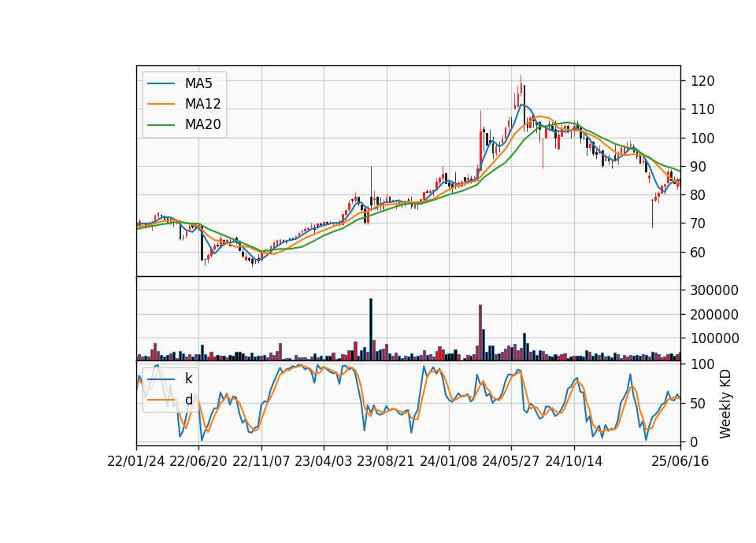Viewport: 756px width, 543px height.
Task: Click the 24/05/27 date tick label
Action: (x=511, y=461)
